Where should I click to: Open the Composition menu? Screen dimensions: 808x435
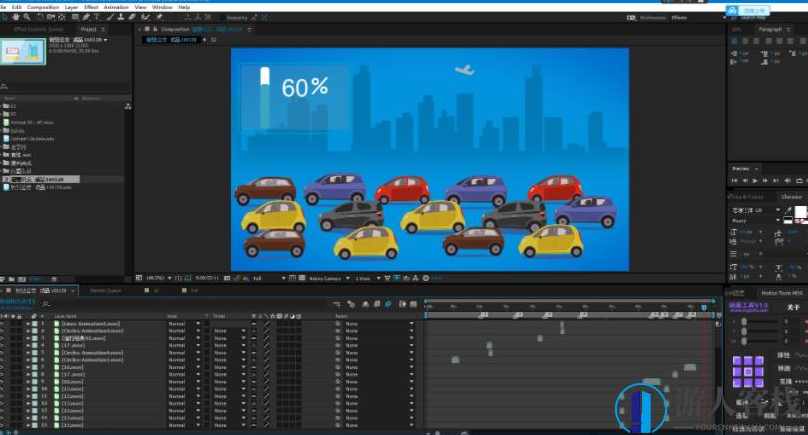click(43, 6)
